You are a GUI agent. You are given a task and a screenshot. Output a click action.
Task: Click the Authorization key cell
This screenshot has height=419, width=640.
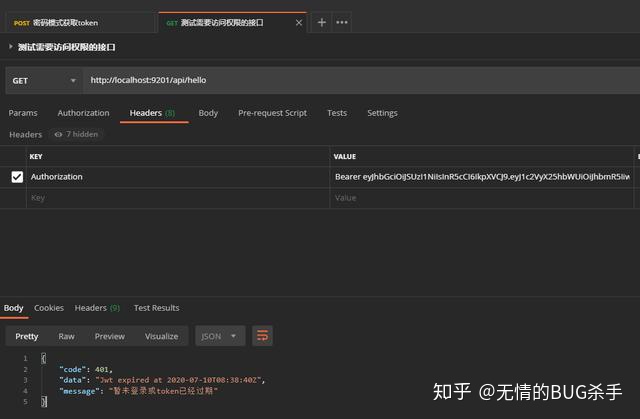(x=178, y=177)
